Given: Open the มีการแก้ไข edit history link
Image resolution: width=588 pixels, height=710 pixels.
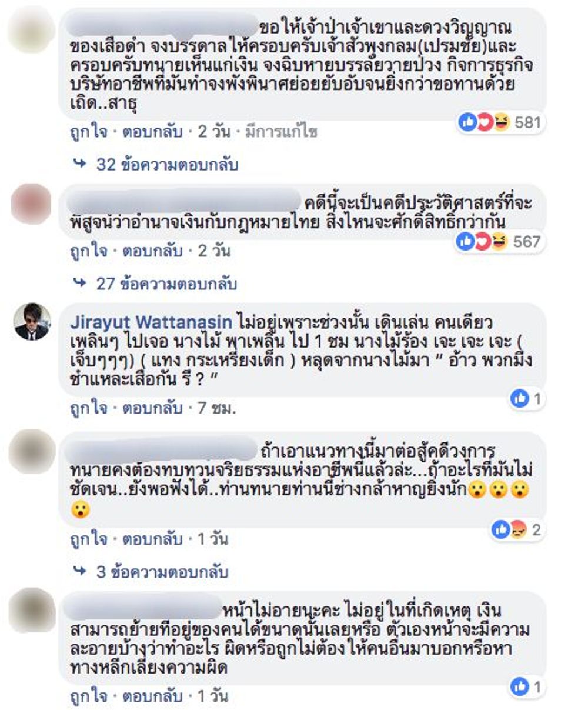Looking at the screenshot, I should [x=281, y=132].
